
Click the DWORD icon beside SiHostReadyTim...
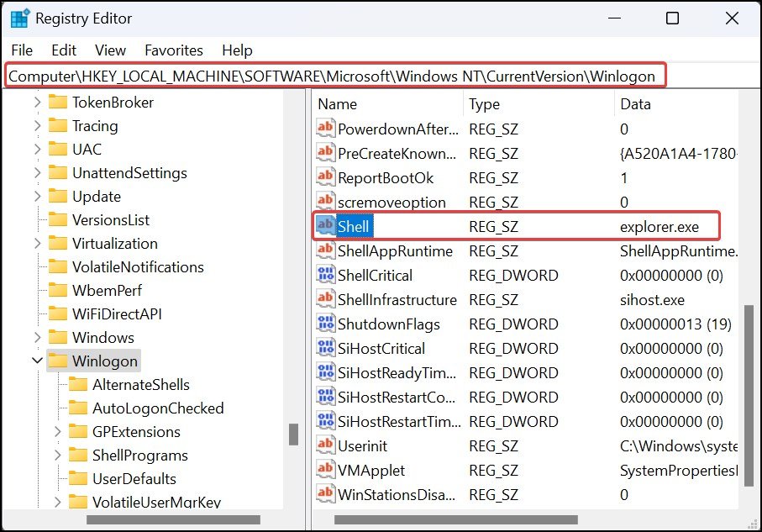(x=325, y=372)
